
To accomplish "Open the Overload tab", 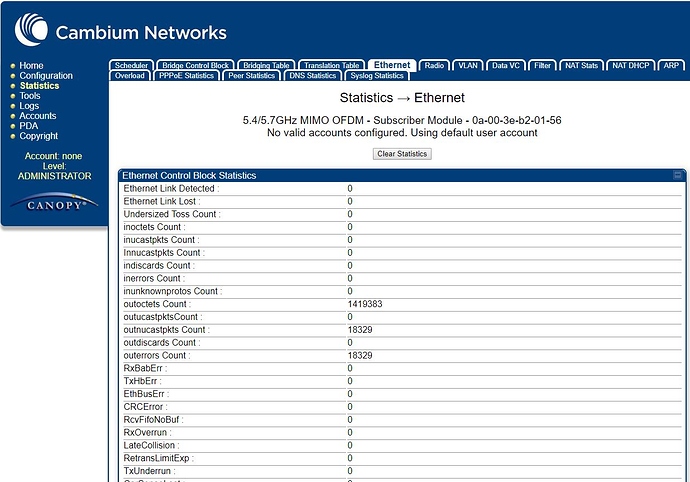I will click(x=130, y=76).
